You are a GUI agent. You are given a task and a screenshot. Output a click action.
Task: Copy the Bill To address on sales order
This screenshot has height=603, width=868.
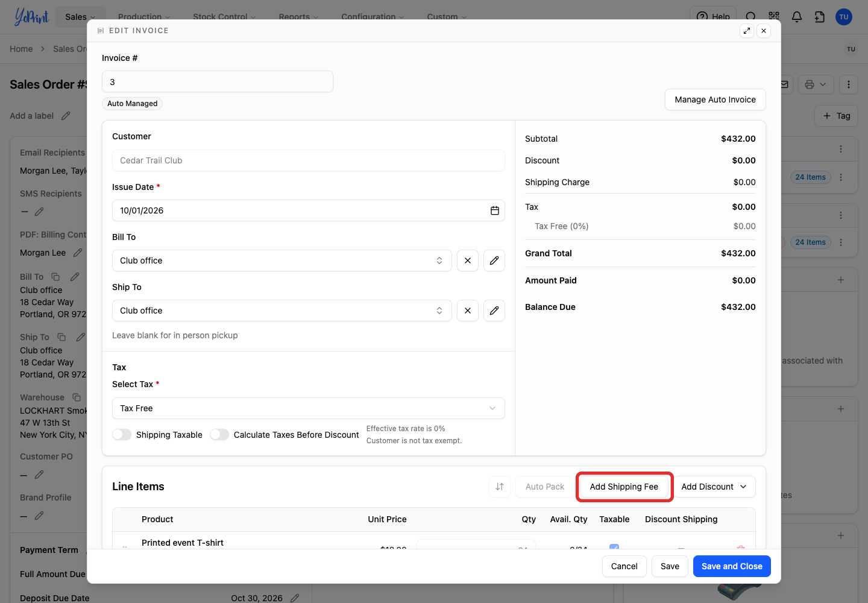pyautogui.click(x=55, y=277)
